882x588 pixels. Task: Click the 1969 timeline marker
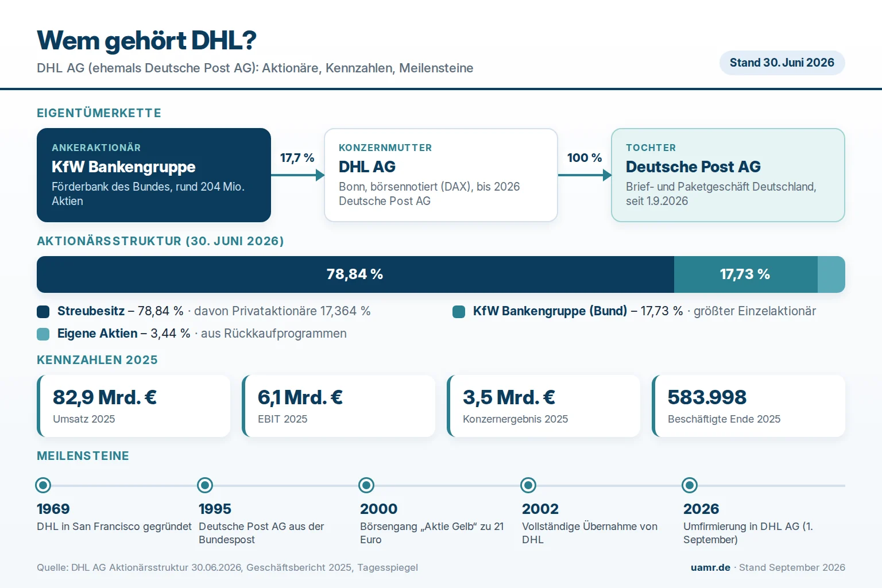[x=43, y=485]
